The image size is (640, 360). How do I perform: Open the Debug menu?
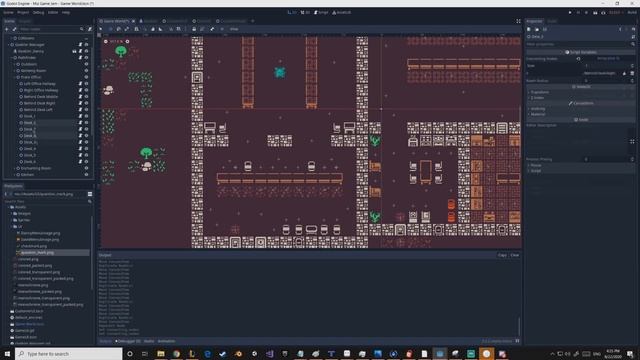coord(38,13)
